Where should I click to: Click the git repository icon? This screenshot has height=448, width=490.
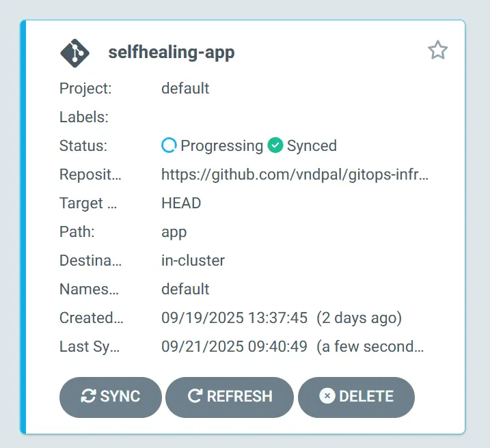tap(75, 53)
